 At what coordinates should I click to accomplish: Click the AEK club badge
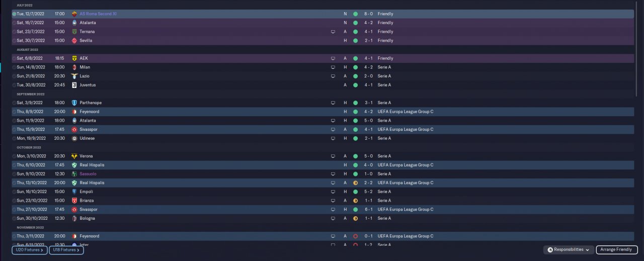pos(74,58)
